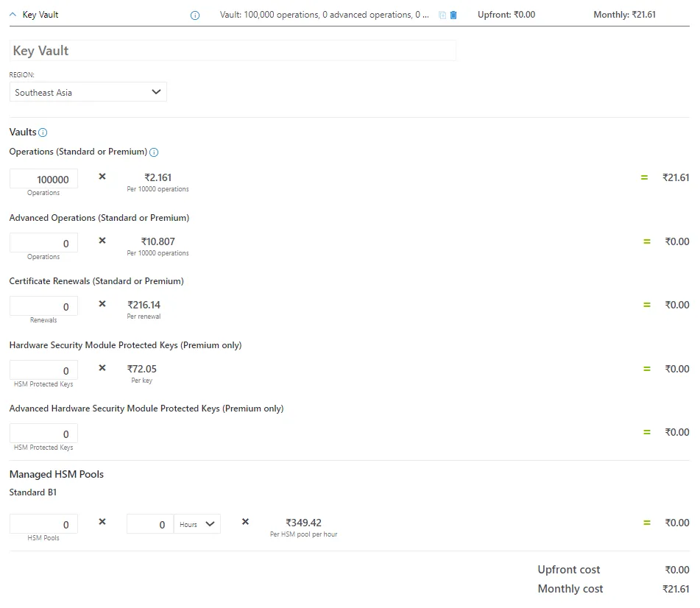The width and height of the screenshot is (700, 608).
Task: Click info icon beside Operations (Standard or Premium)
Action: click(x=154, y=152)
